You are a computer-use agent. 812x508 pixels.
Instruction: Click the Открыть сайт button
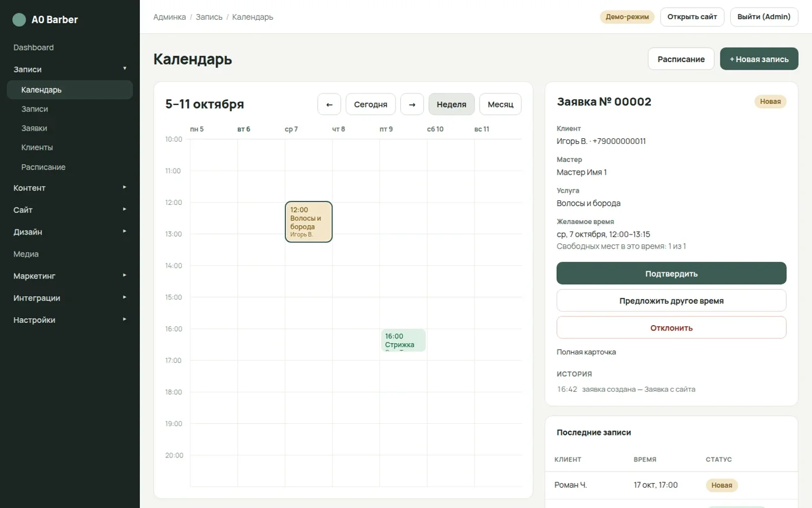[x=692, y=17]
